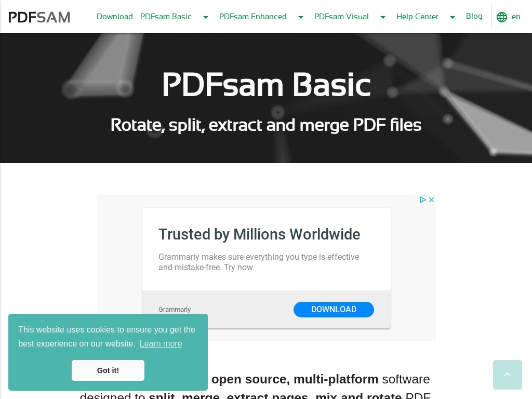Click the Grammarly advertiser name in the ad
532x399 pixels.
click(x=175, y=310)
